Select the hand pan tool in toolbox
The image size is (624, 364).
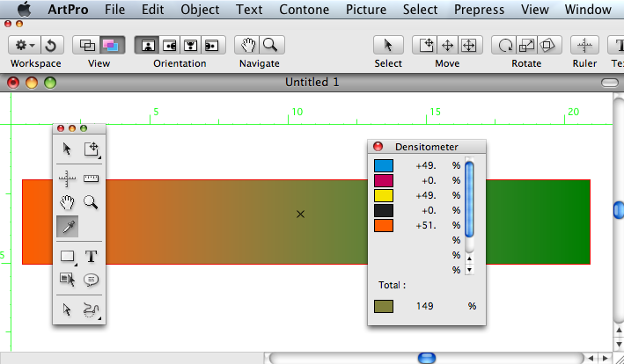point(67,202)
